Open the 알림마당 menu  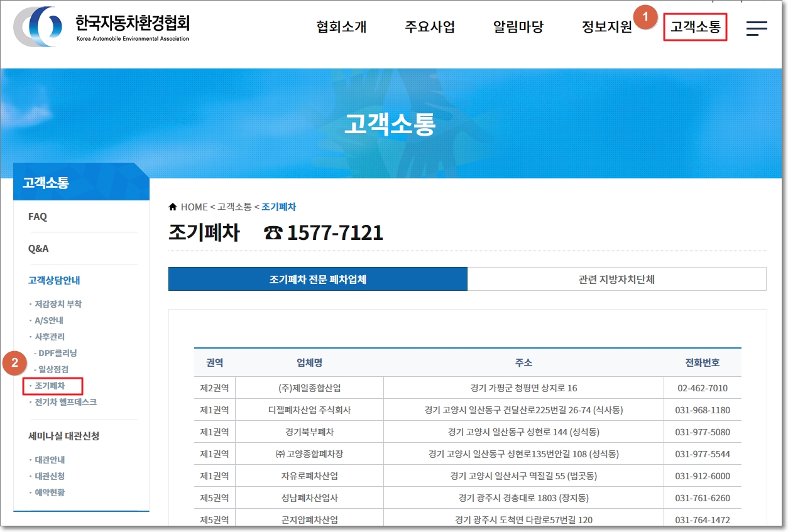point(518,27)
